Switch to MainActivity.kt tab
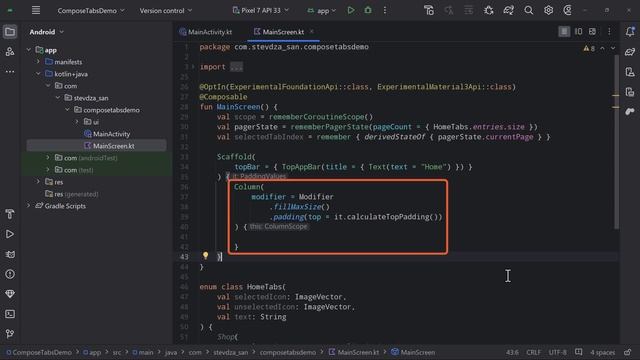The height and width of the screenshot is (360, 640). [206, 32]
